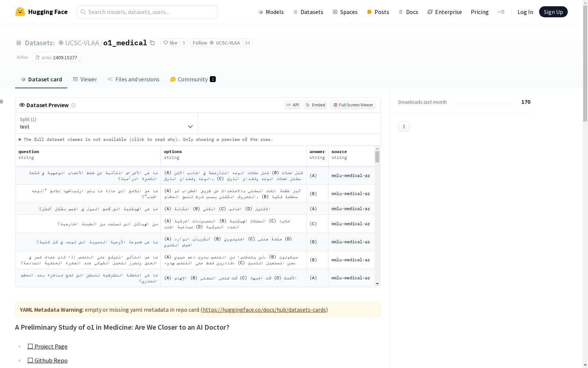
Task: Click the Sign Up button
Action: (553, 12)
